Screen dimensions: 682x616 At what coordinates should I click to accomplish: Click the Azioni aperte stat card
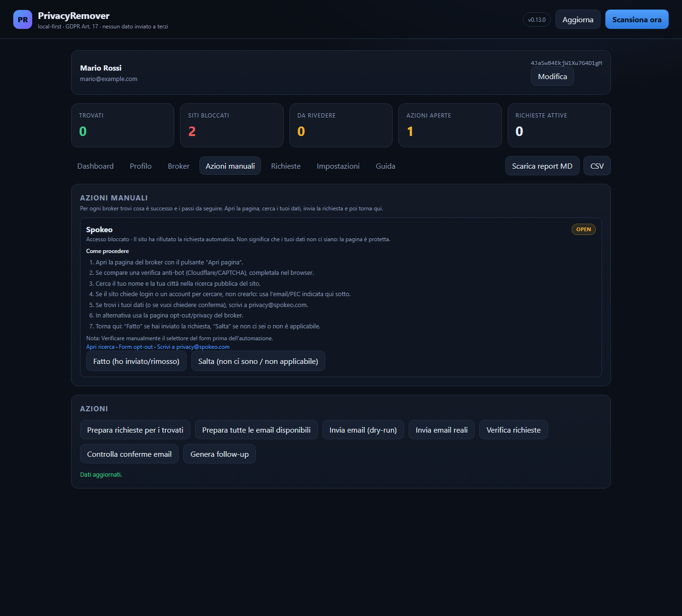pos(450,125)
